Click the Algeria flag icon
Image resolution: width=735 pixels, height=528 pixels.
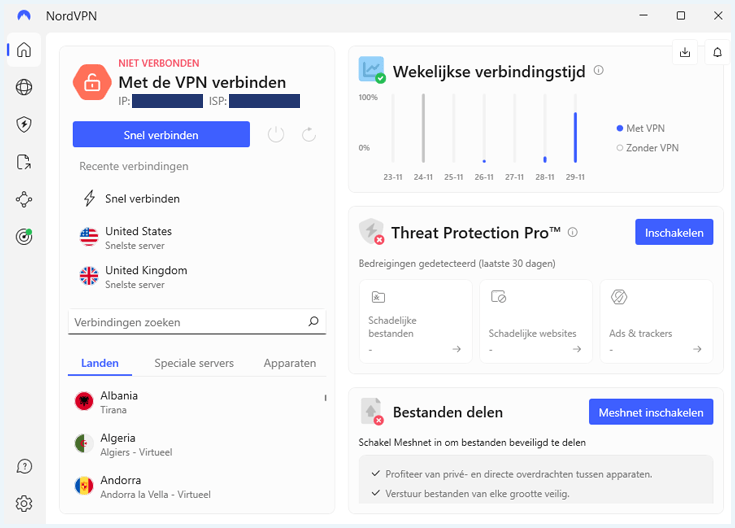point(84,444)
